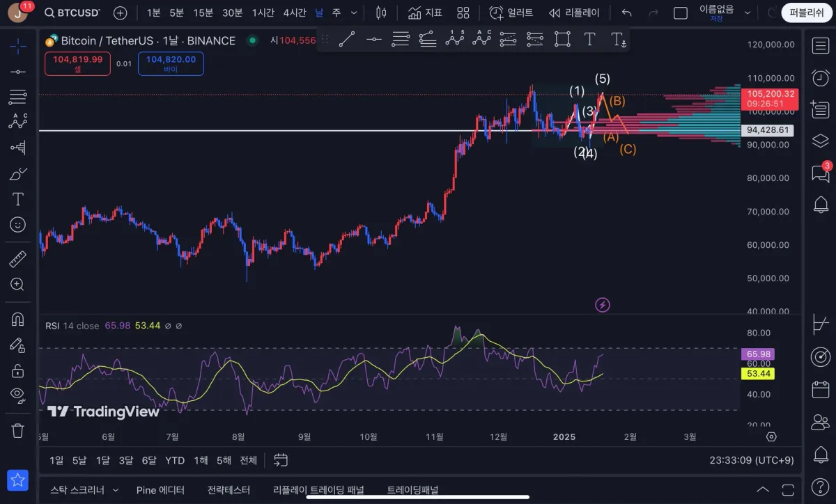Open the watchlist panel in right sidebar
Viewport: 836px width, 504px height.
[821, 46]
